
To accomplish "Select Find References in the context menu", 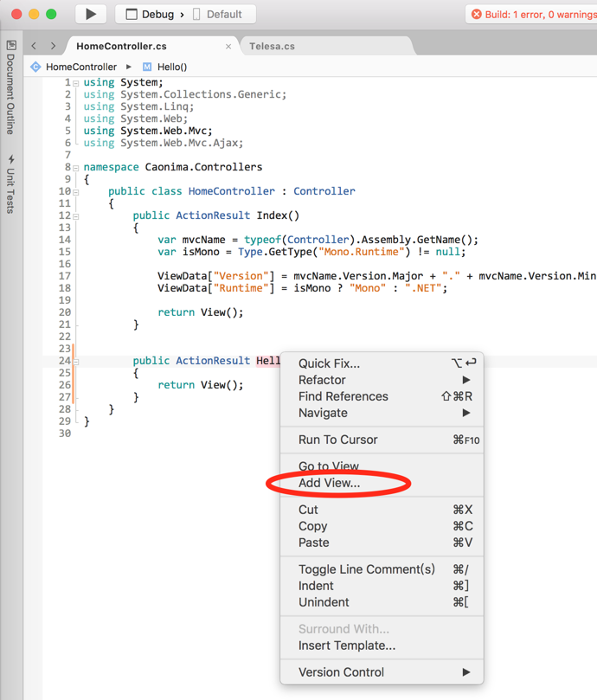I will (x=382, y=396).
